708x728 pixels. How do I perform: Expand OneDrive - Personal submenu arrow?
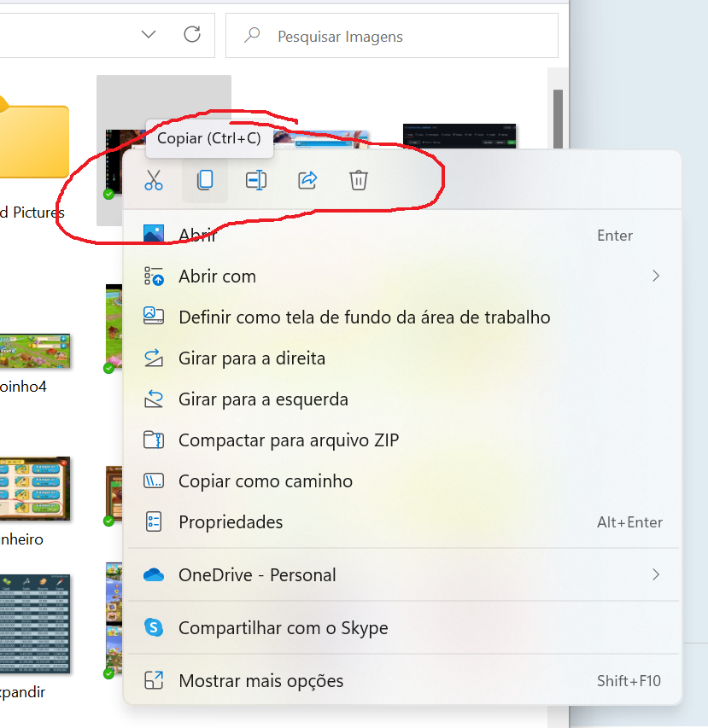point(655,574)
